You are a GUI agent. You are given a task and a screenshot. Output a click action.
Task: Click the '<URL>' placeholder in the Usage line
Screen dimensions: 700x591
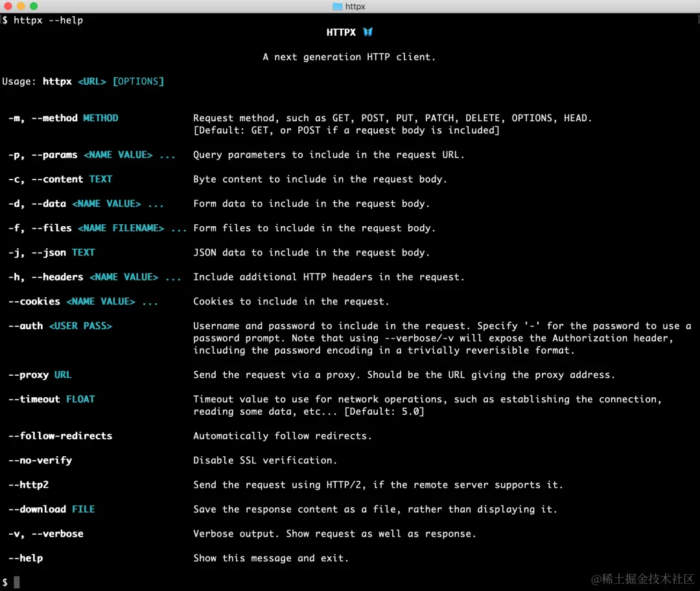pyautogui.click(x=92, y=81)
